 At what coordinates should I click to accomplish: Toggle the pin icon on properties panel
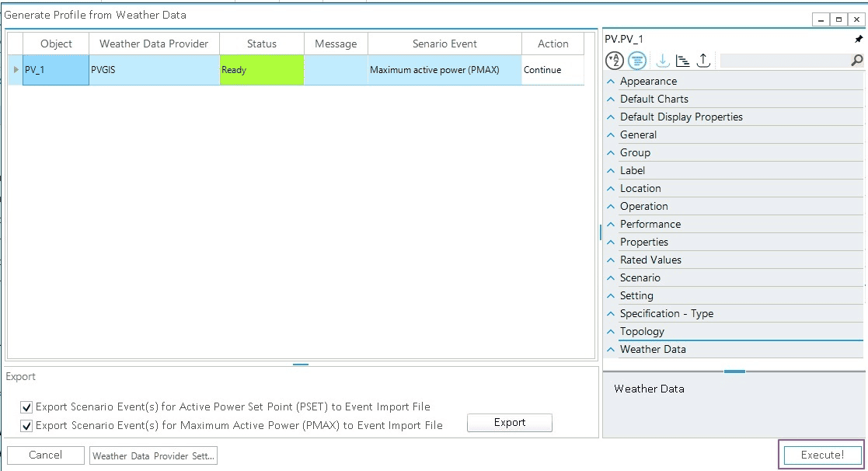click(859, 39)
